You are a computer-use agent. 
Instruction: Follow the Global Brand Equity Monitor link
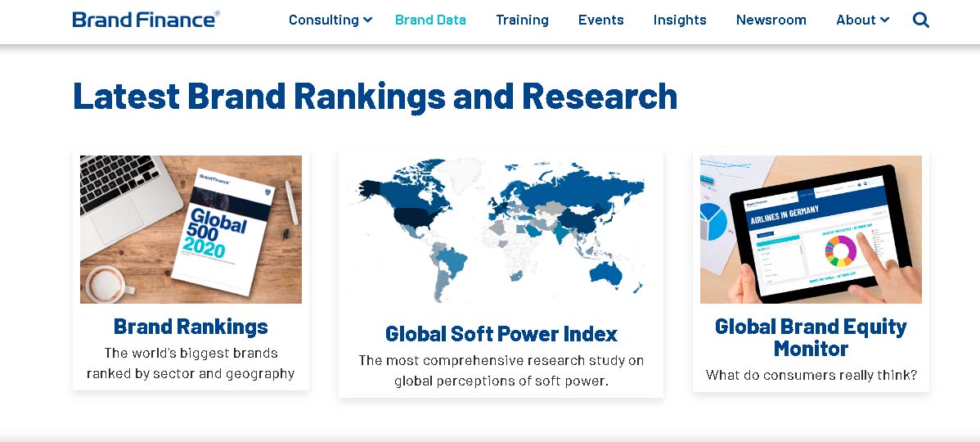pos(811,337)
